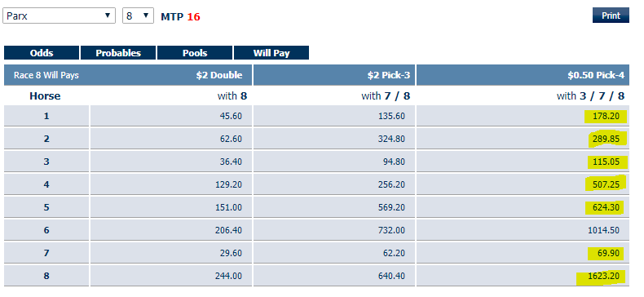The image size is (644, 297).
Task: Open the Parx track dropdown
Action: [60, 16]
